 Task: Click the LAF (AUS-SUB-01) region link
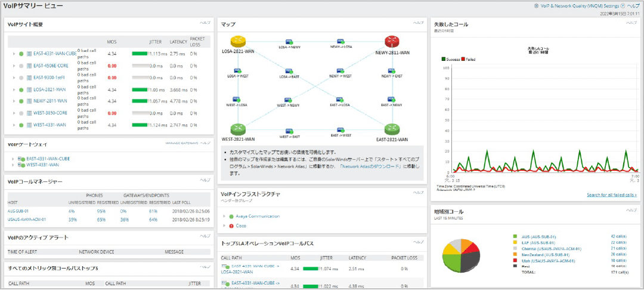(538, 243)
